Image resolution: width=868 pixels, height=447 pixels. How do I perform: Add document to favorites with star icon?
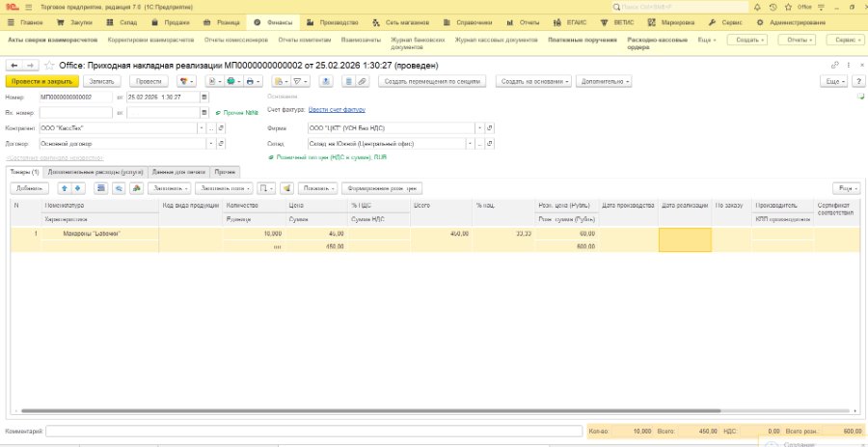pos(49,66)
